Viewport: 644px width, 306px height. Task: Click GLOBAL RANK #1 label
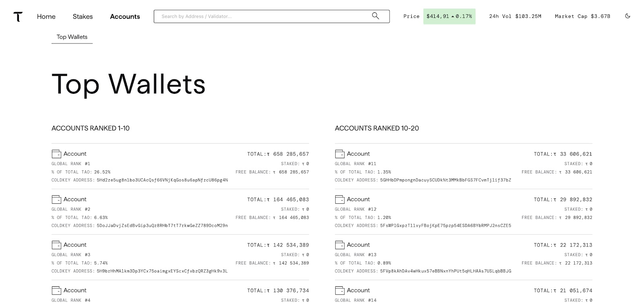[x=71, y=164]
